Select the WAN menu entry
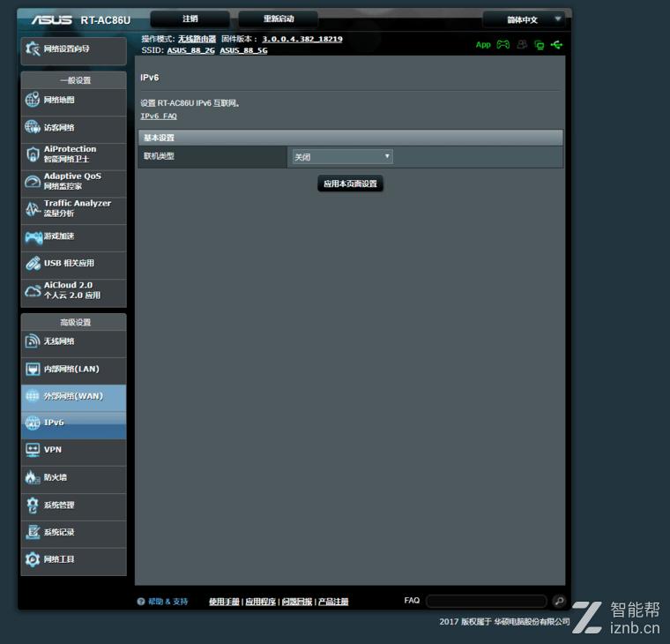Screen dimensions: 670x644 (73, 396)
